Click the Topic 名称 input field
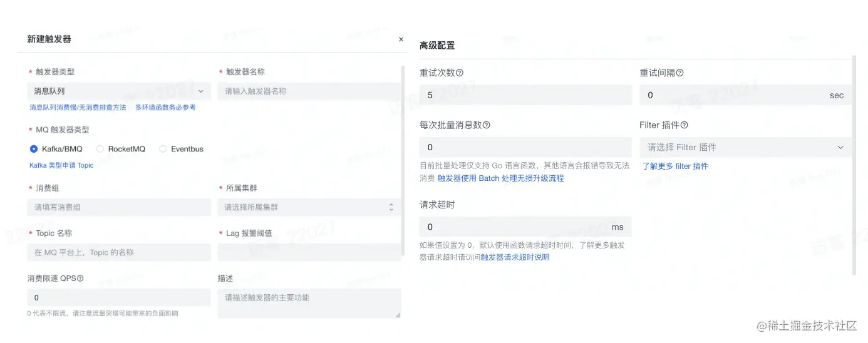This screenshot has width=868, height=343. click(119, 252)
